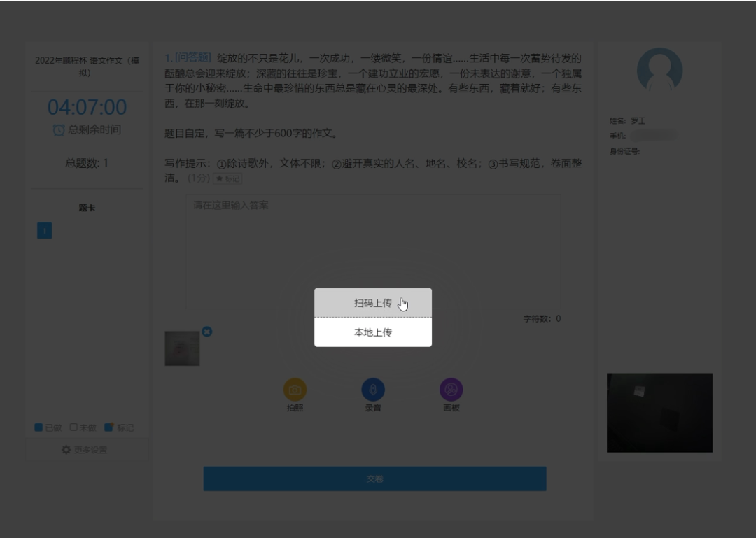
Task: Click the 总题数: 1 text
Action: click(87, 163)
